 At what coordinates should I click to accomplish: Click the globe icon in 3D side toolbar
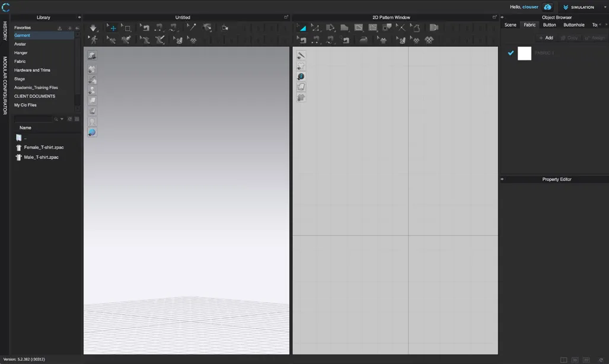(92, 132)
